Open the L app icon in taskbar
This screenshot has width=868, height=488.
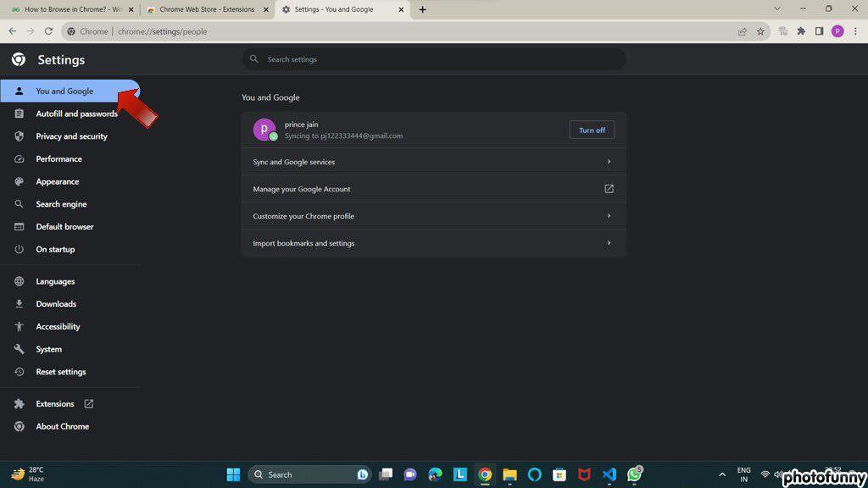tap(460, 474)
